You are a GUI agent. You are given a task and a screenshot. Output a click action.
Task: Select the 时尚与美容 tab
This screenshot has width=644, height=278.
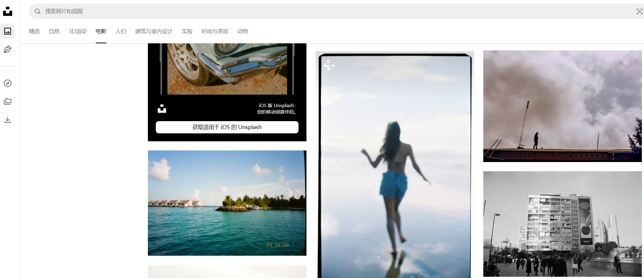215,31
